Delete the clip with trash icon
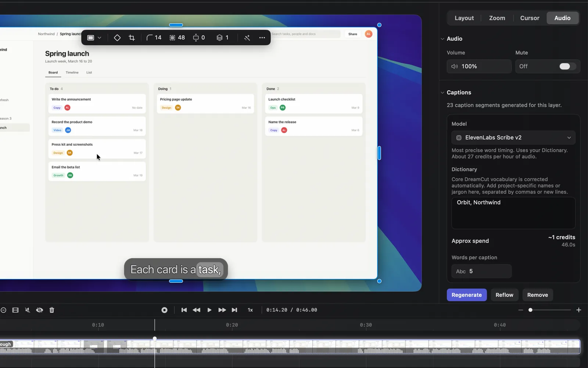The height and width of the screenshot is (368, 588). point(52,310)
